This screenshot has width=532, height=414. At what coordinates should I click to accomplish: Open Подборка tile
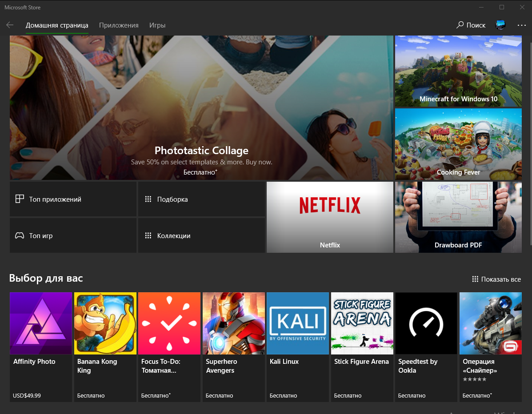201,199
